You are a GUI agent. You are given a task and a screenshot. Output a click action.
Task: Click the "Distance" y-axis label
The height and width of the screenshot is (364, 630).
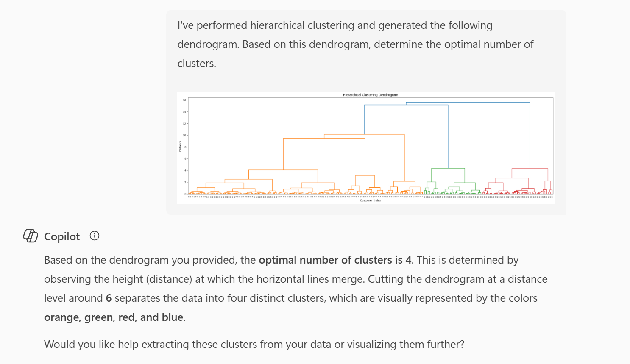180,146
